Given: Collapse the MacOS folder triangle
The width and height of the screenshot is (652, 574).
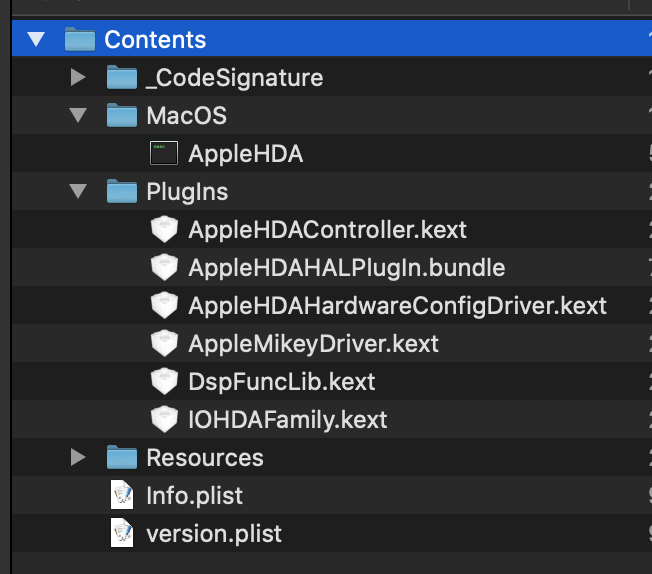Looking at the screenshot, I should (79, 116).
